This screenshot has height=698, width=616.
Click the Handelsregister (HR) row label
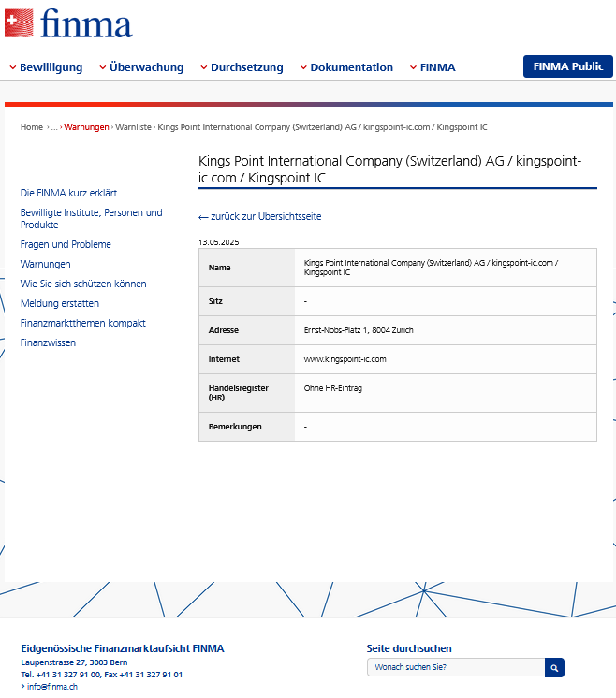point(239,393)
